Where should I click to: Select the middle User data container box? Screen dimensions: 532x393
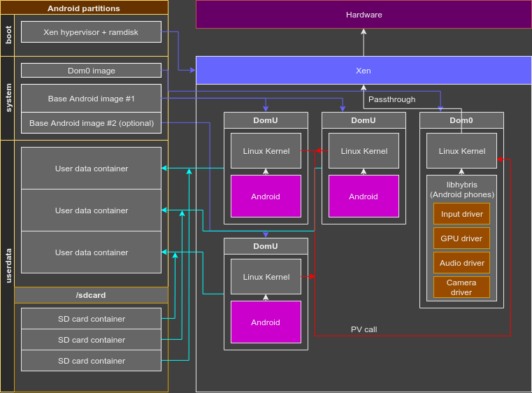pyautogui.click(x=91, y=210)
